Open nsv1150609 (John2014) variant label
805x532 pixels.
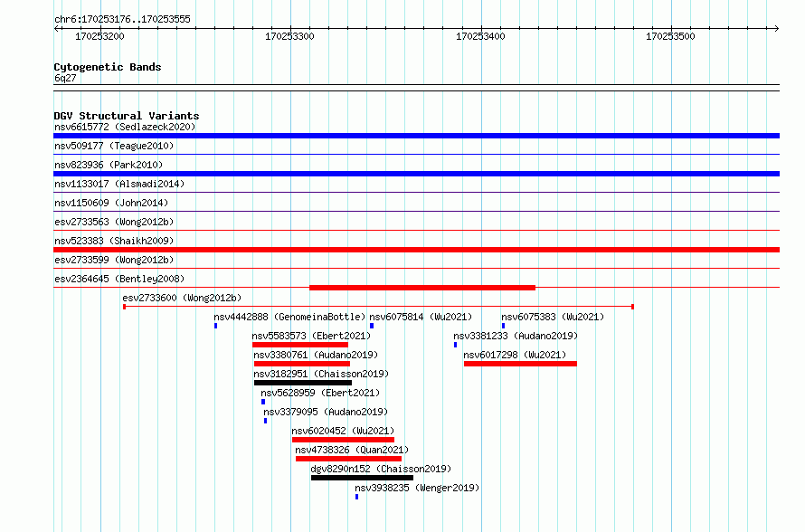pyautogui.click(x=111, y=203)
